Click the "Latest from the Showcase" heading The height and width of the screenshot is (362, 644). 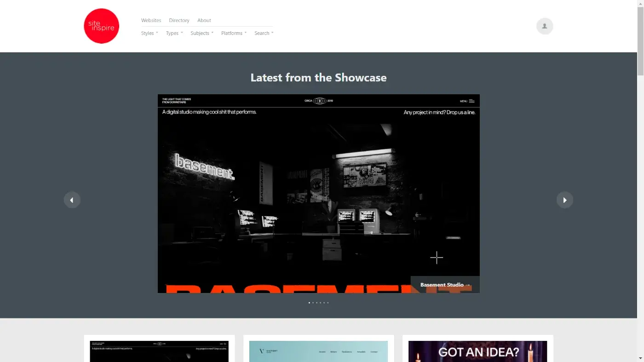pyautogui.click(x=318, y=78)
